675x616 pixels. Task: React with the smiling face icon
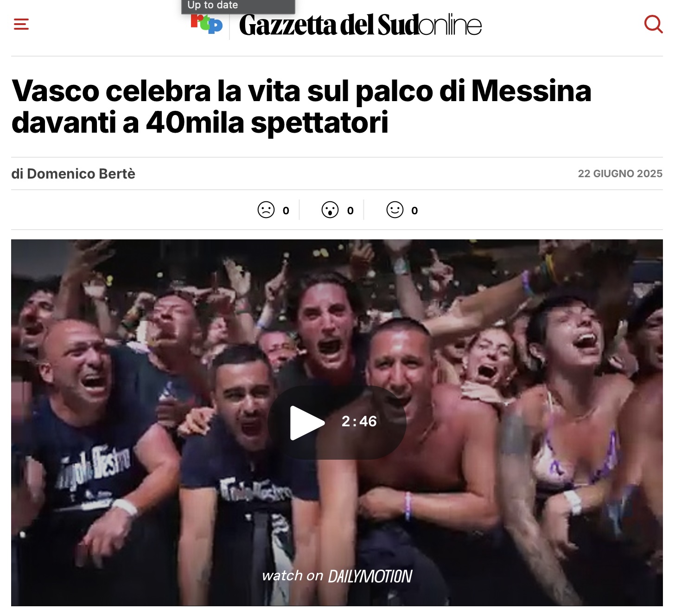[x=395, y=210]
